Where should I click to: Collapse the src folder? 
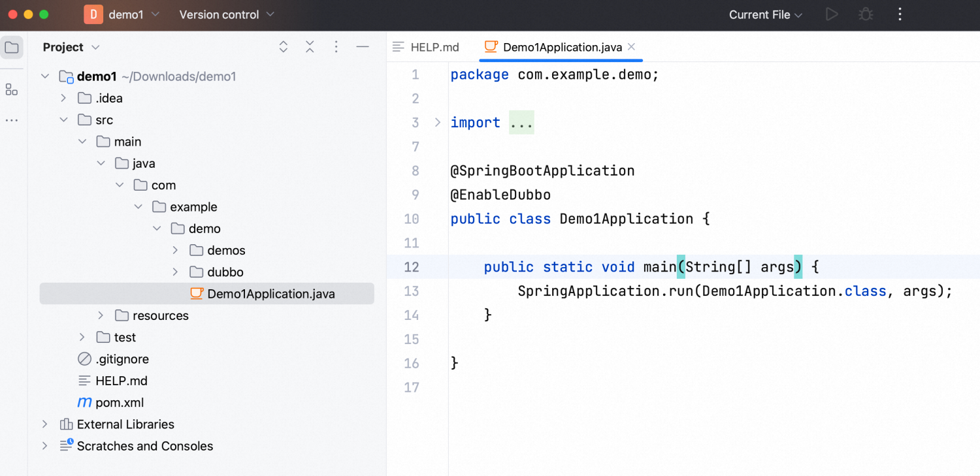(63, 120)
